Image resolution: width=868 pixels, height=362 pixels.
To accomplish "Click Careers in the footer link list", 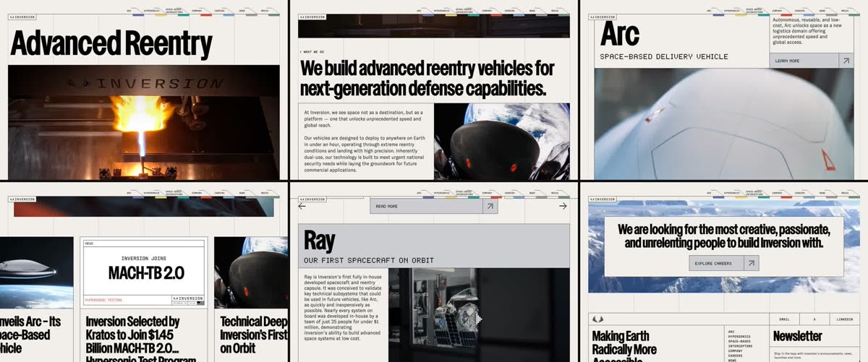I will pyautogui.click(x=735, y=355).
